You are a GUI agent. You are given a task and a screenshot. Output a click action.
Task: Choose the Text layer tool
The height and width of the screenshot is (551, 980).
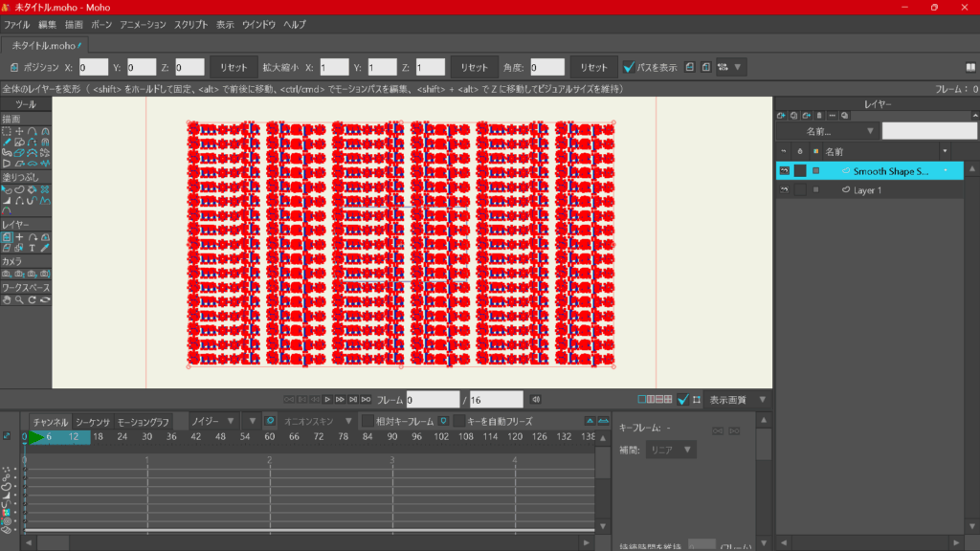pyautogui.click(x=32, y=248)
